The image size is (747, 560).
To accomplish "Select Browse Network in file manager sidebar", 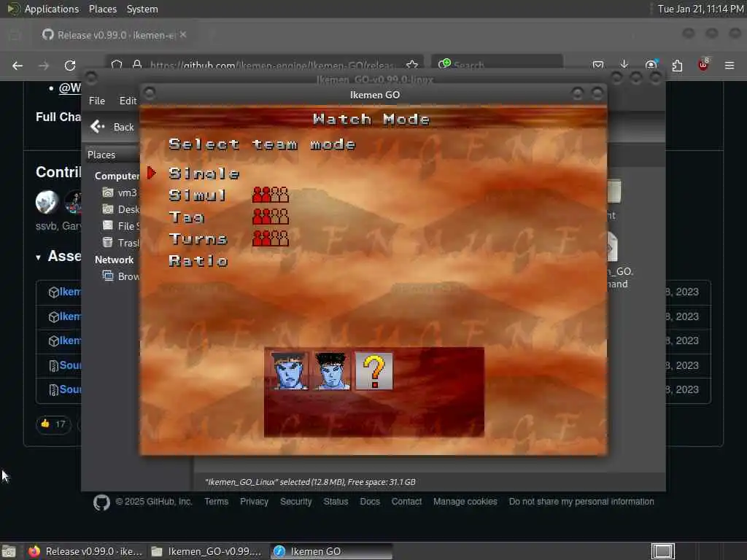I will coord(122,276).
